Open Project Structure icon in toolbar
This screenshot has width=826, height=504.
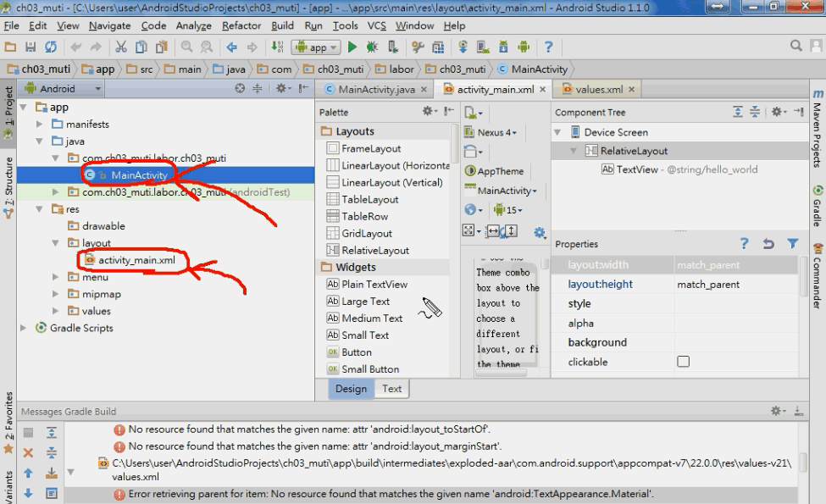[x=418, y=47]
